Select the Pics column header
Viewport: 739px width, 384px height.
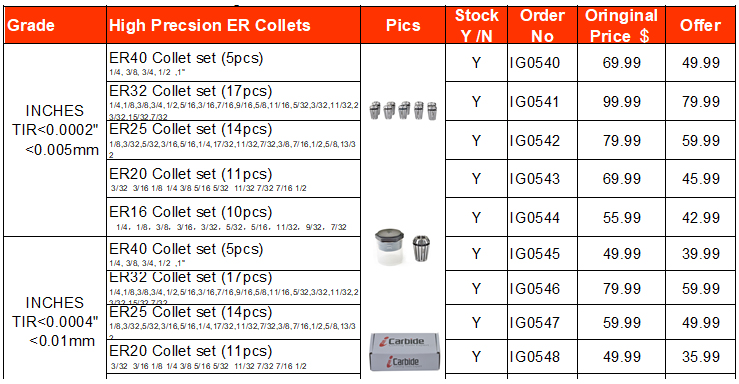coord(403,25)
